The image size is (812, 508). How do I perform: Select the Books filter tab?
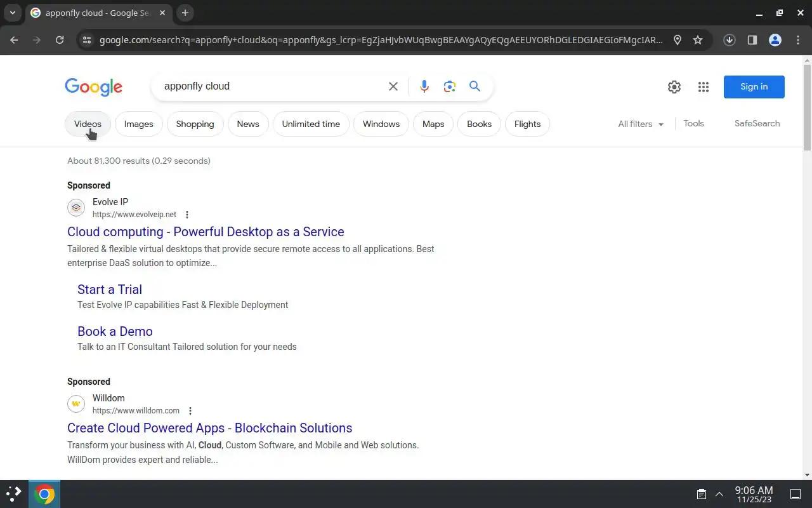(x=479, y=124)
